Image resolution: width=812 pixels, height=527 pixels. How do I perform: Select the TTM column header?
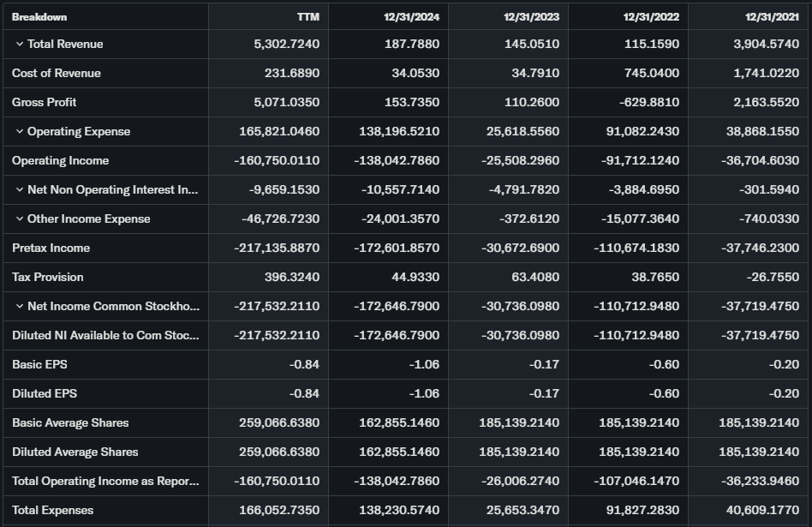click(x=307, y=16)
